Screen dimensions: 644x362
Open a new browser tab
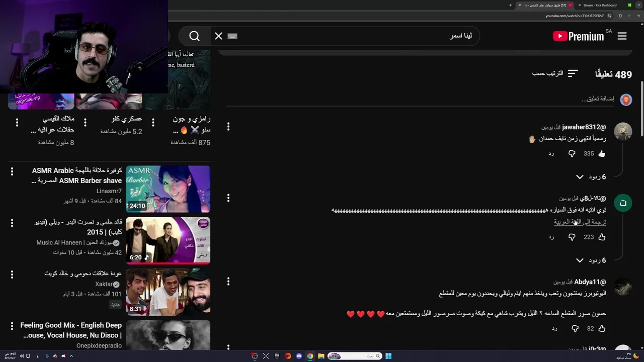coord(510,5)
